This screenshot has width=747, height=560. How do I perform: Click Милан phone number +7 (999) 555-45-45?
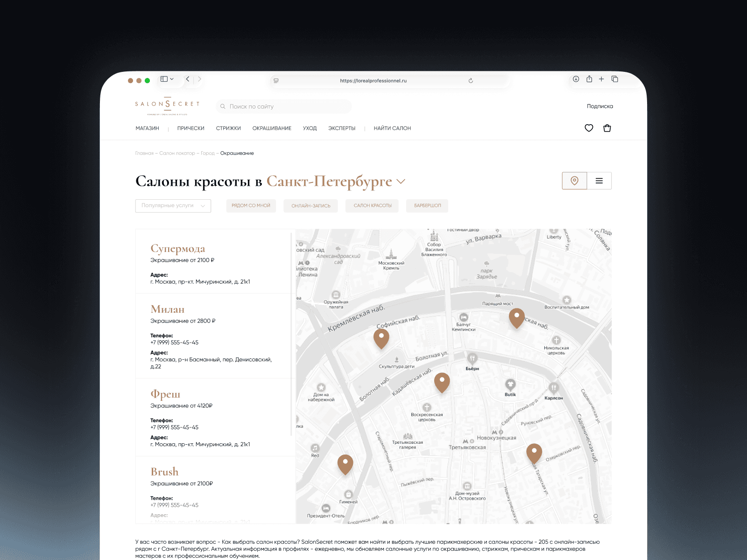pos(174,343)
